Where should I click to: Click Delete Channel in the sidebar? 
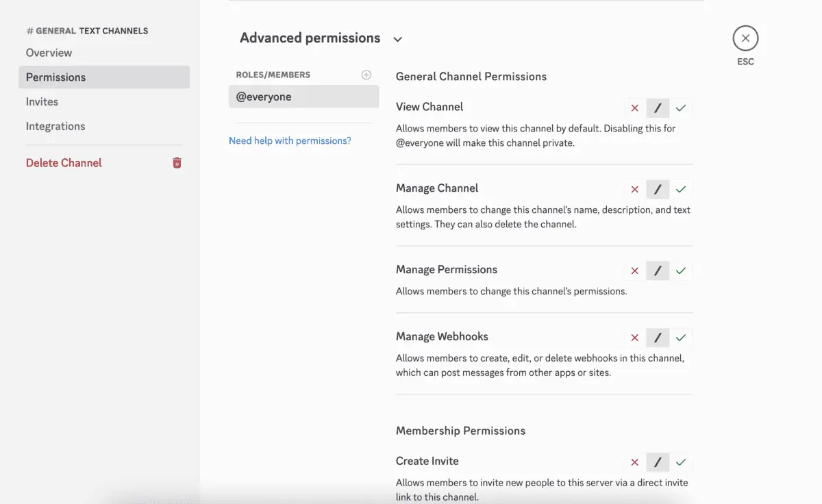(63, 162)
